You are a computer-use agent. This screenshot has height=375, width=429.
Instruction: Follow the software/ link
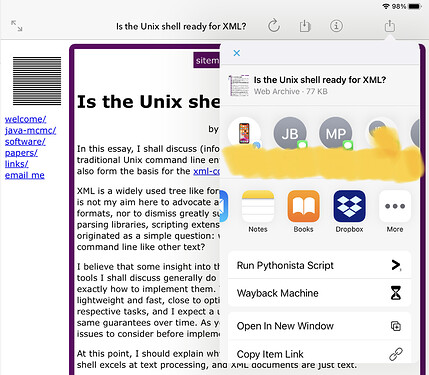25,141
